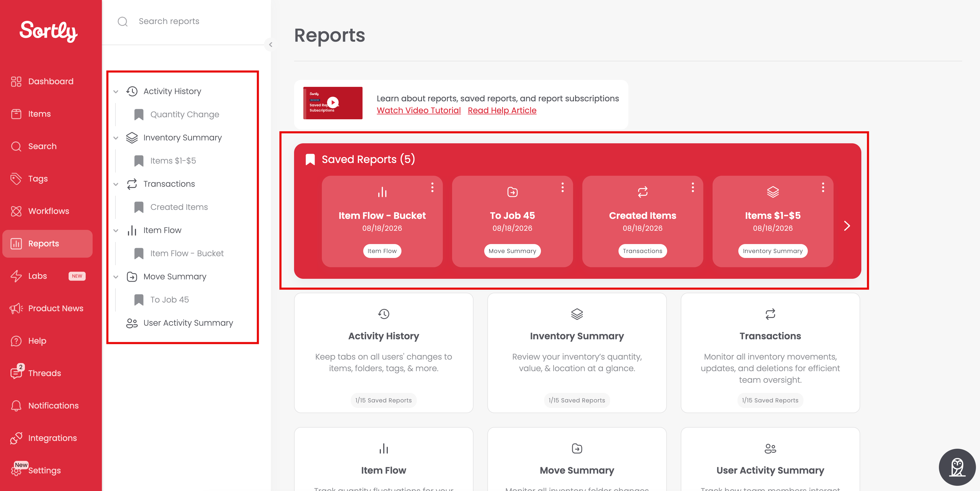This screenshot has width=980, height=491.
Task: Click the Saved Reports bookmark icon
Action: [310, 160]
